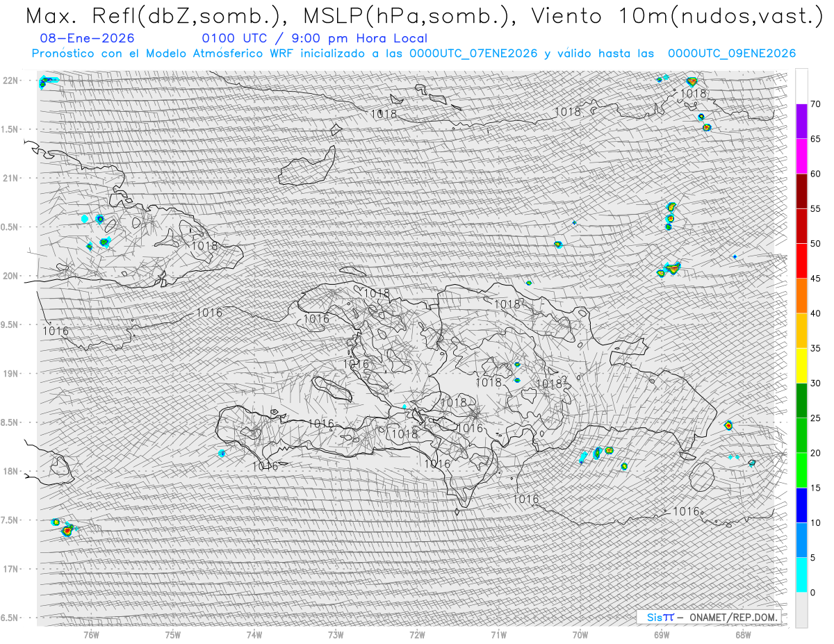This screenshot has width=834, height=644.
Task: Click the '21N' latitude label
Action: pos(11,179)
